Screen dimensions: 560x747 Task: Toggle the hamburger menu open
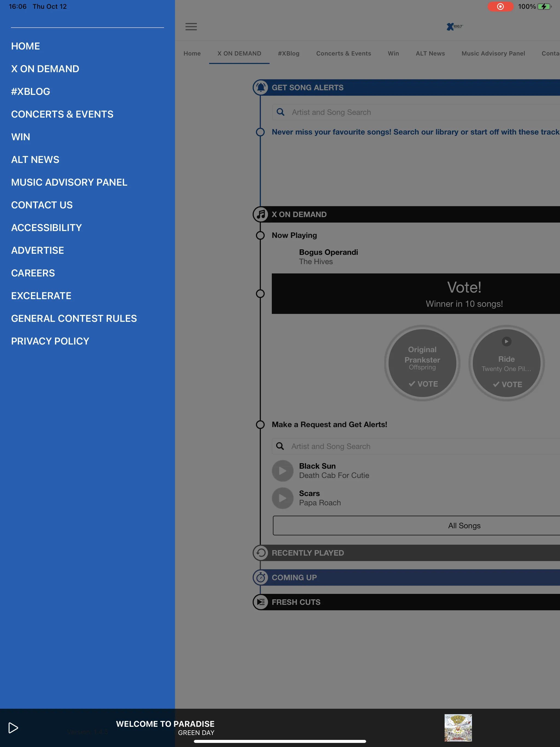pyautogui.click(x=191, y=27)
